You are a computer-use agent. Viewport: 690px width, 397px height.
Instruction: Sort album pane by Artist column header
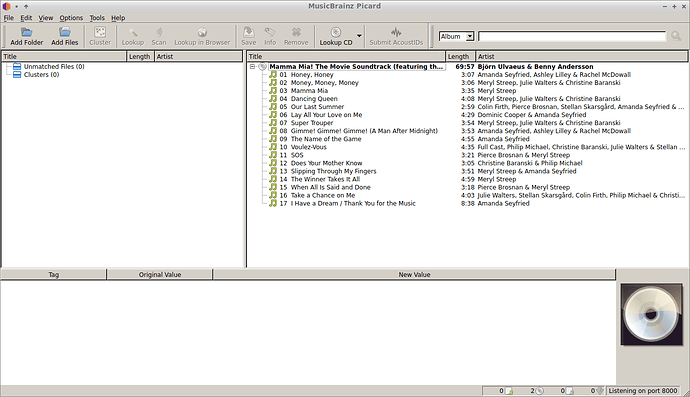click(x=581, y=56)
